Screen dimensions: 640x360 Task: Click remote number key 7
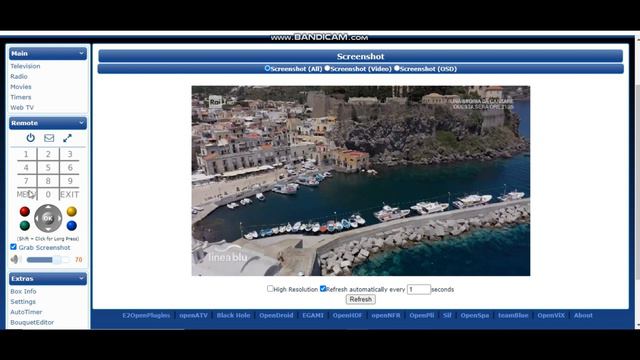[x=26, y=181]
